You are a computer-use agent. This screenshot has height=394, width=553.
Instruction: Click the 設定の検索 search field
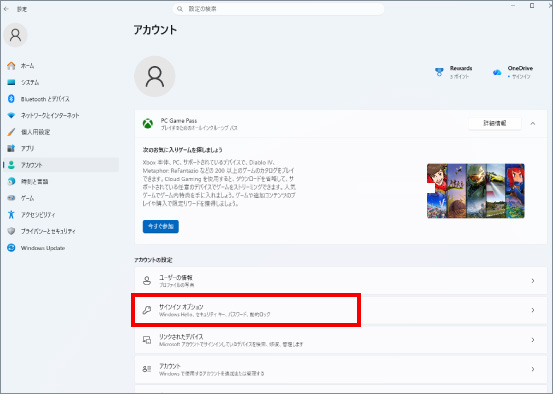(278, 9)
